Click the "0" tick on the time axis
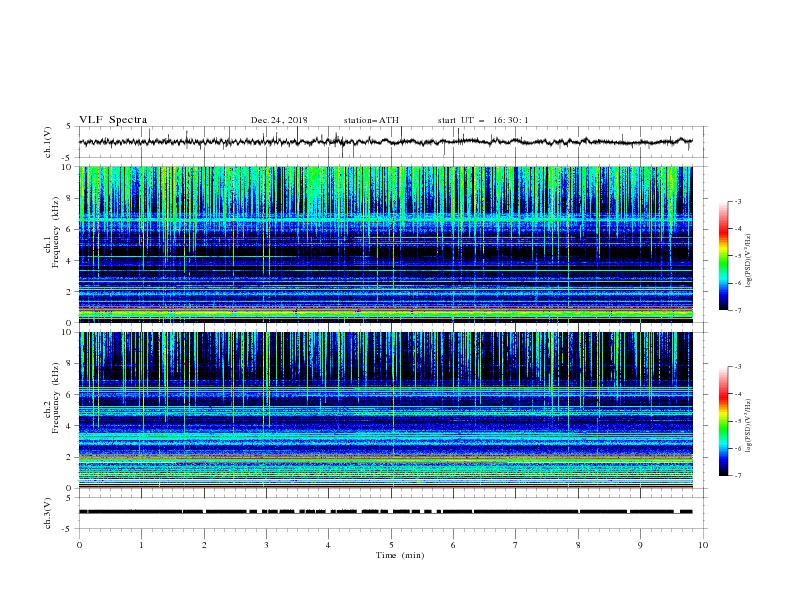This screenshot has width=792, height=612. click(79, 545)
